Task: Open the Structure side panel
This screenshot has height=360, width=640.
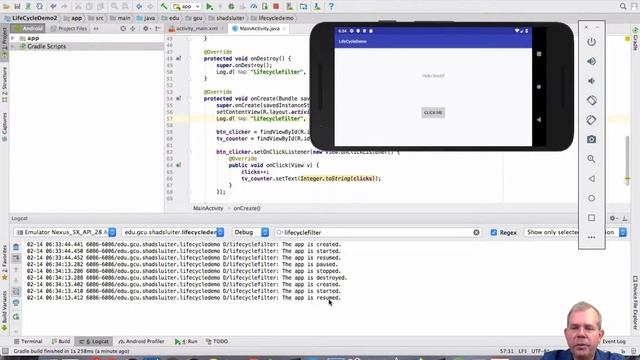Action: [4, 84]
